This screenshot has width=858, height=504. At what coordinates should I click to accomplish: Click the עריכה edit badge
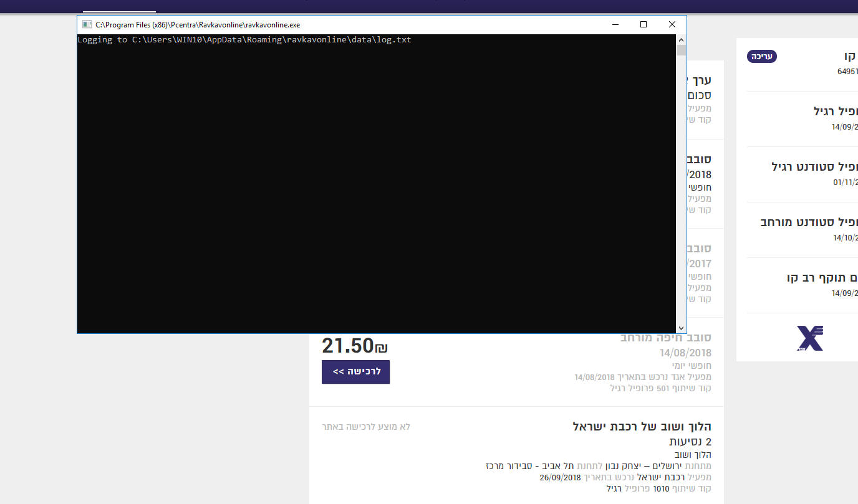pos(762,56)
